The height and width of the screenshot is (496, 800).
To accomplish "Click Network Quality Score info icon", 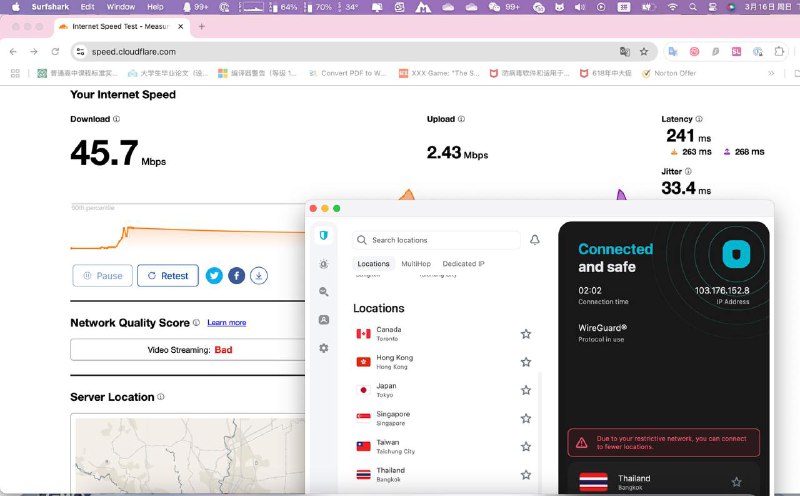I will pyautogui.click(x=196, y=323).
